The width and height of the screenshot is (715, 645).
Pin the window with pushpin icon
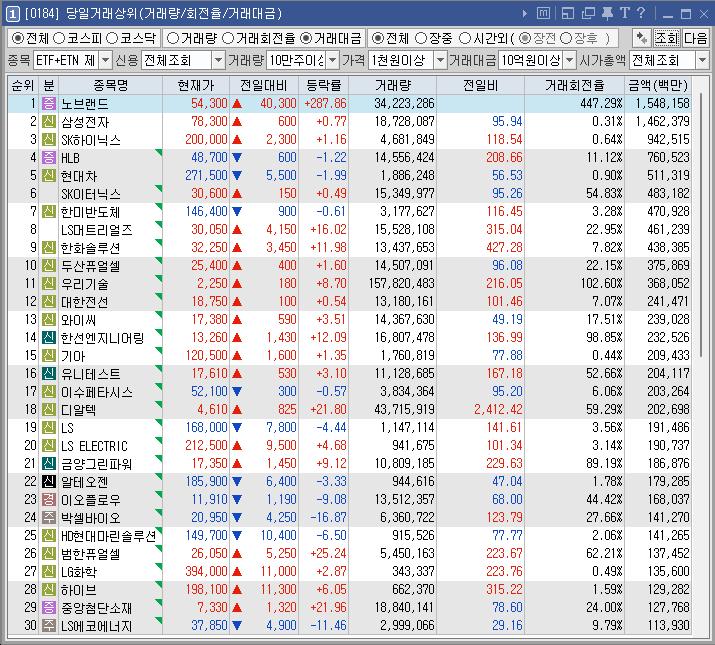click(x=607, y=14)
